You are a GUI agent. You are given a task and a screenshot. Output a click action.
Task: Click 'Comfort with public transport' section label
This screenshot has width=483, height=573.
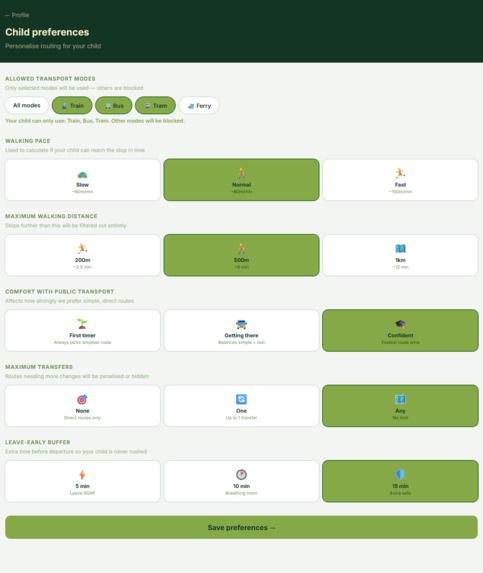60,291
